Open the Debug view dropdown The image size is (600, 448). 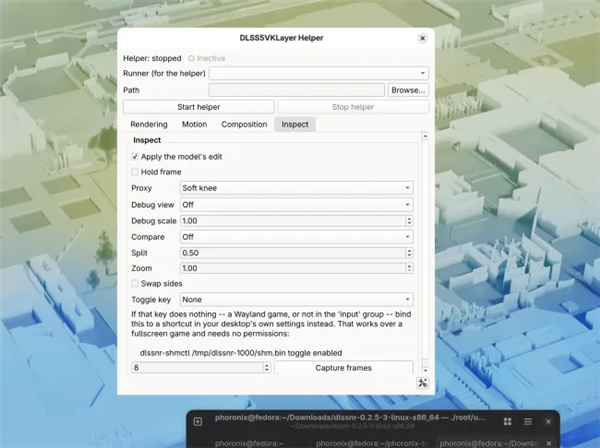coord(297,205)
